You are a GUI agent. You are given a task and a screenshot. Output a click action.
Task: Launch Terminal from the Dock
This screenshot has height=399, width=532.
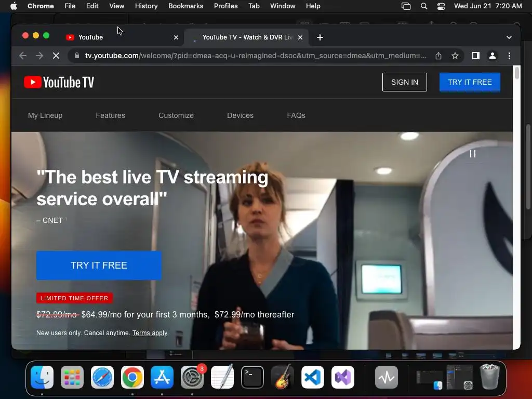pyautogui.click(x=252, y=377)
